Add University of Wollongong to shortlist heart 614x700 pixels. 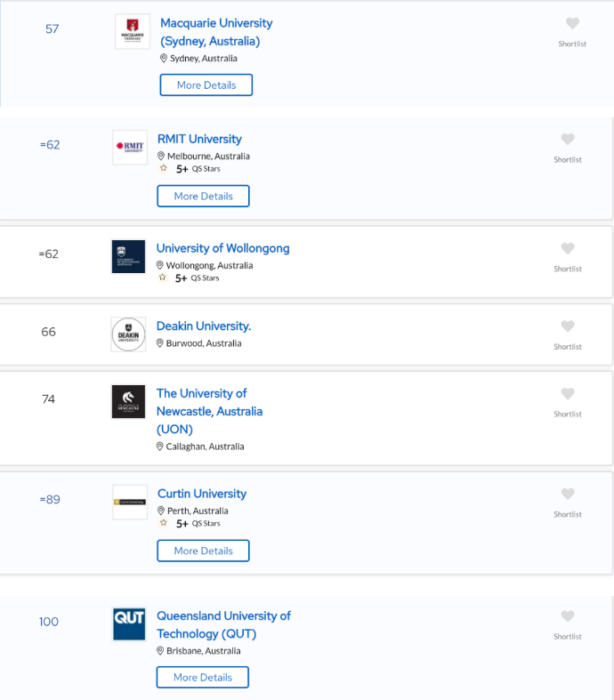pyautogui.click(x=568, y=249)
